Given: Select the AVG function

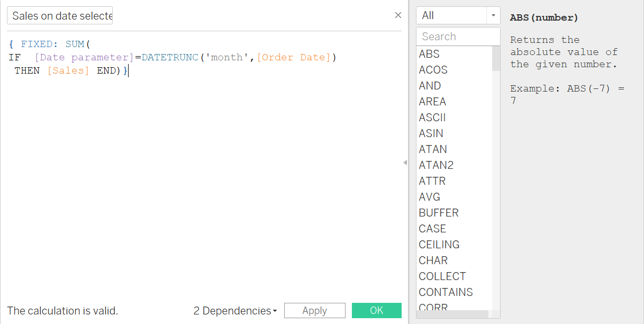Looking at the screenshot, I should (x=429, y=197).
